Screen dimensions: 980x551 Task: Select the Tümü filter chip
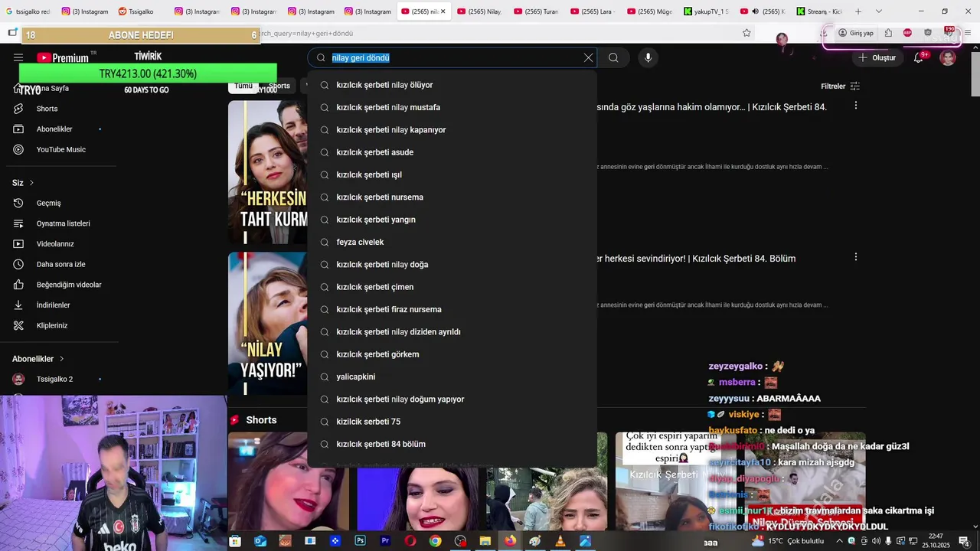[243, 86]
